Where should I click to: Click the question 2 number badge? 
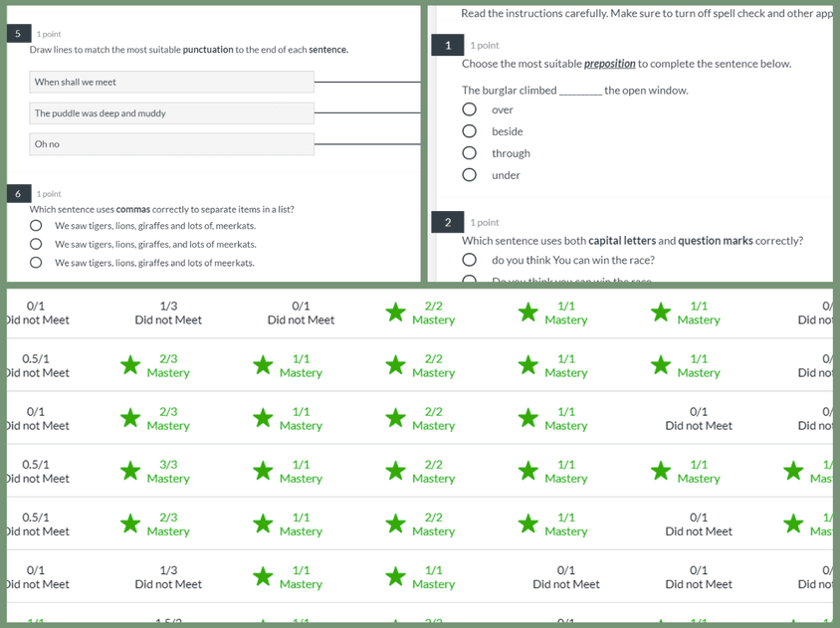448,222
